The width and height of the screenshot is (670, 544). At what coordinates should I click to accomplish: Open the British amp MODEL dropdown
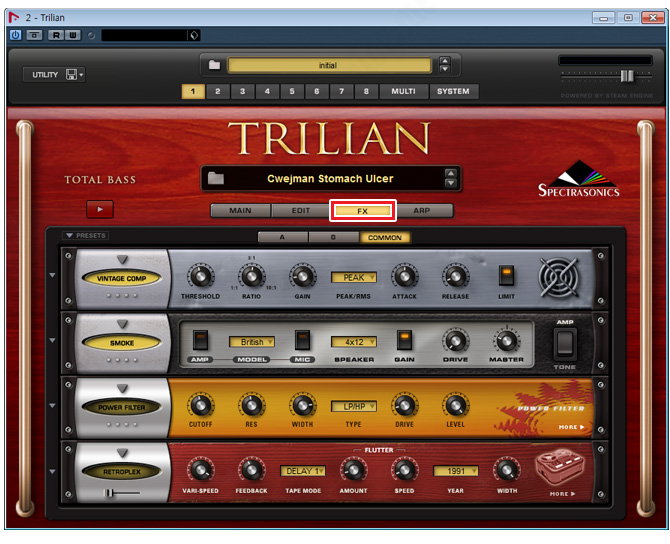(252, 342)
